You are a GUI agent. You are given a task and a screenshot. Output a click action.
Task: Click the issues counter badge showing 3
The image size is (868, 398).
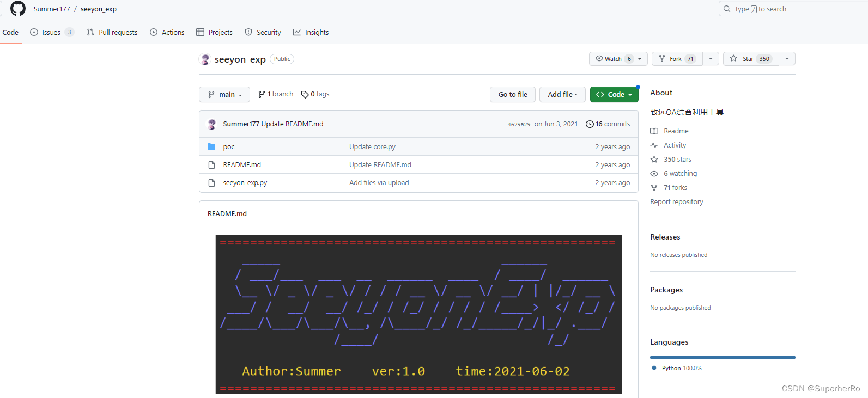click(69, 32)
